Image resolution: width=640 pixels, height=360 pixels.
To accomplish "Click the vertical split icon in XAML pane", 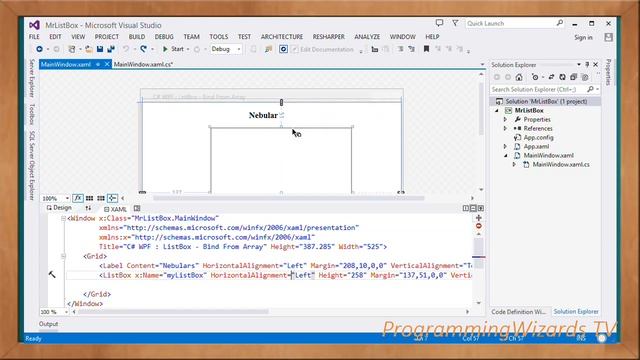I will [465, 208].
